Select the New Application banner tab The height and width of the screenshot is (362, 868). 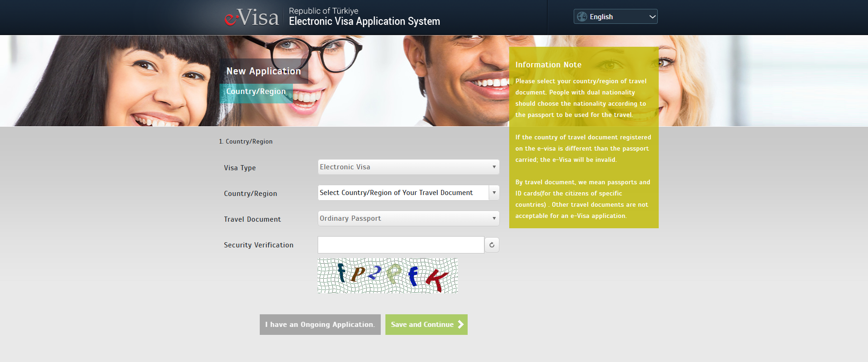tap(263, 71)
